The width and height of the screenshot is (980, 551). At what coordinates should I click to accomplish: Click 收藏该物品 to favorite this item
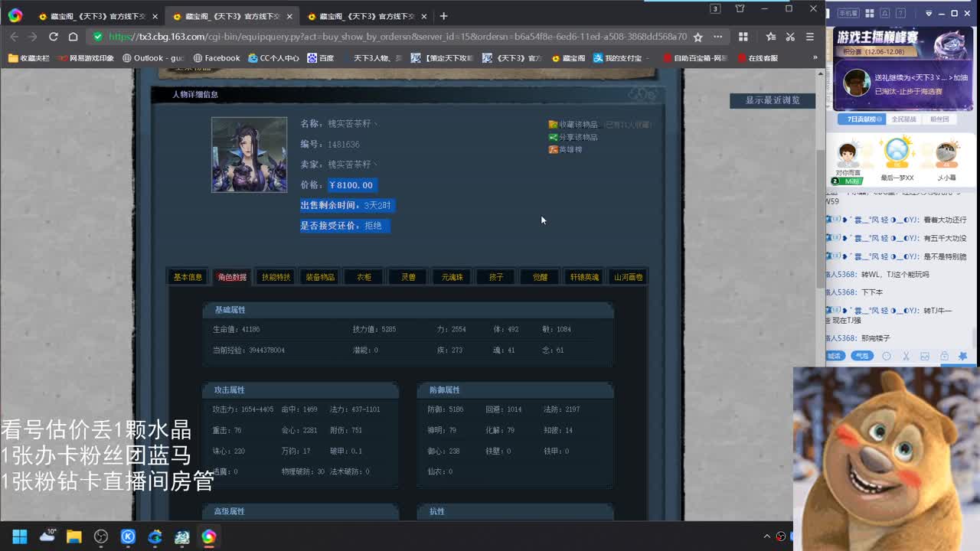click(x=573, y=125)
